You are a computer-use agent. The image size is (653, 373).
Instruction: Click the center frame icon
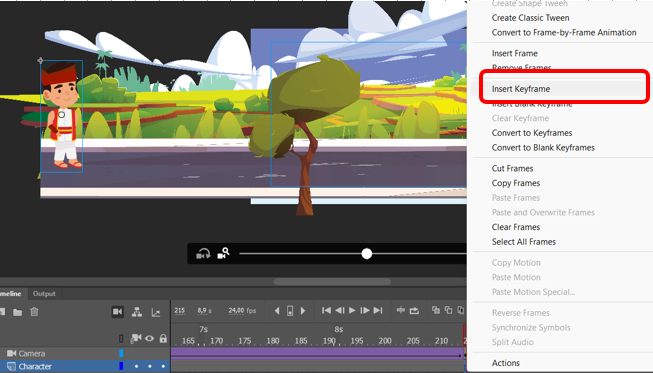point(401,310)
